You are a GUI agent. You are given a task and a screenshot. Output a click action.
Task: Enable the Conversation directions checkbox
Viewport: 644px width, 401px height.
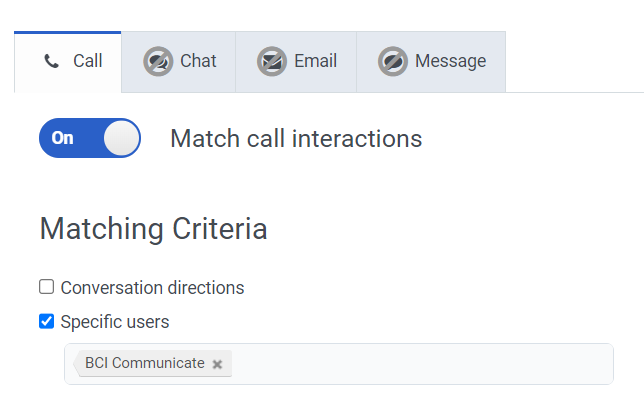click(x=46, y=287)
